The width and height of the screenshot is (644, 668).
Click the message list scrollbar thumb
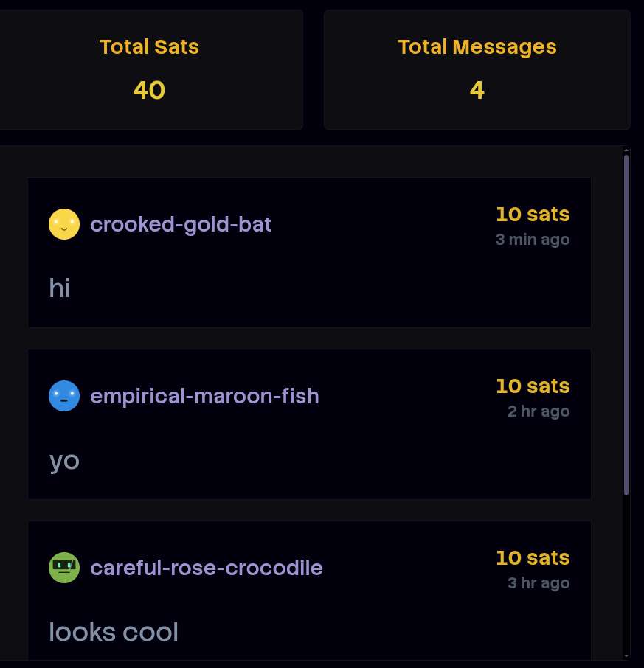[626, 324]
